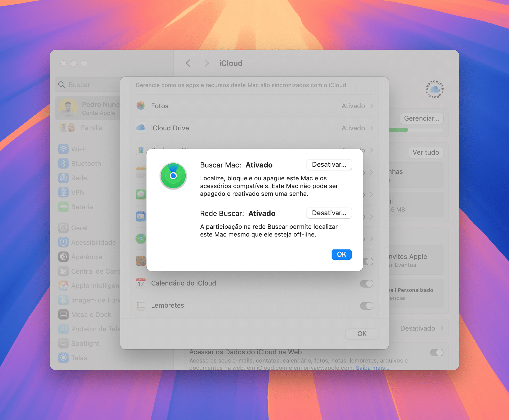Expand the Fotos Ativado chevron
509x420 pixels.
[x=372, y=106]
